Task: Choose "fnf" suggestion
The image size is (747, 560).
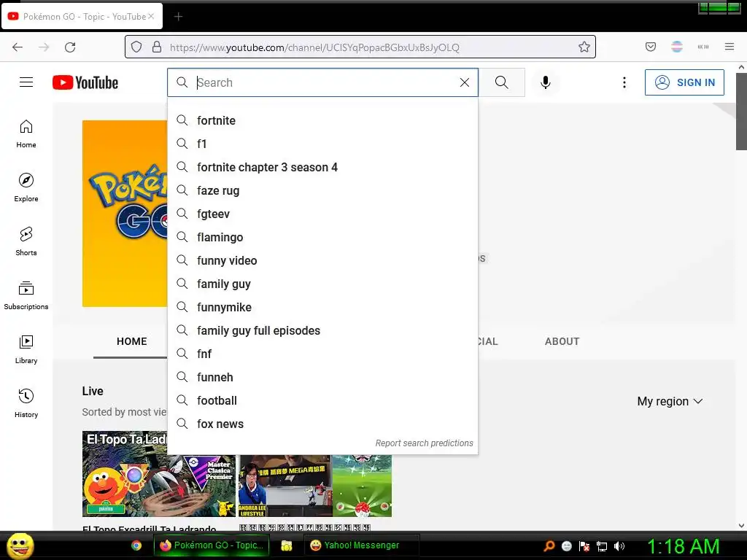Action: (x=322, y=354)
